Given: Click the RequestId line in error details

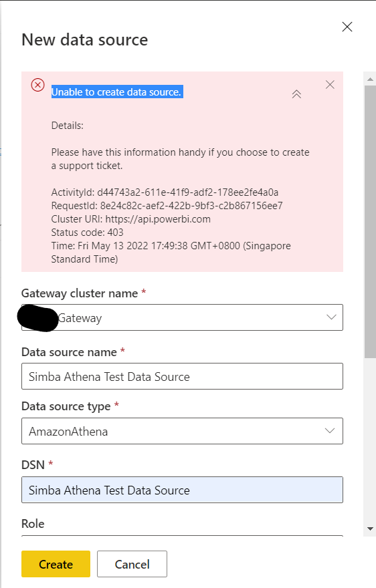Looking at the screenshot, I should (x=167, y=206).
